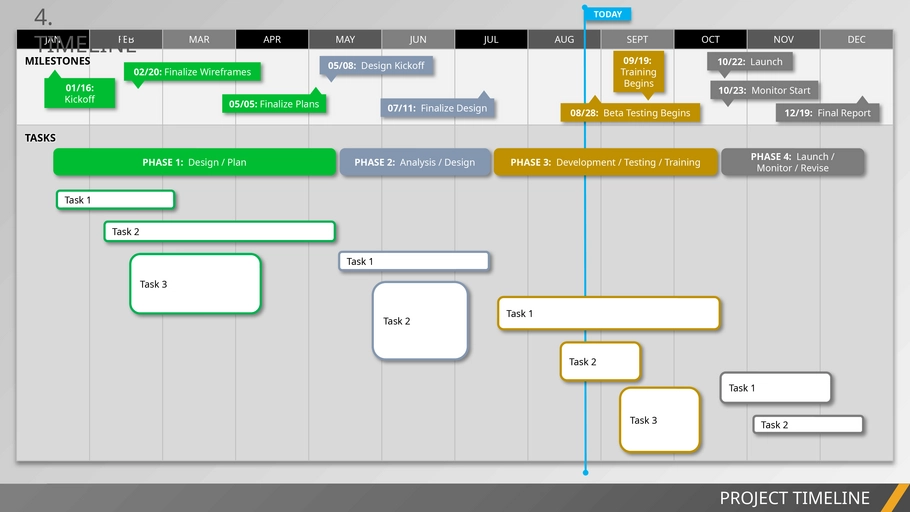Click the 09/19 Training Begins milestone
This screenshot has width=910, height=512.
click(x=638, y=72)
